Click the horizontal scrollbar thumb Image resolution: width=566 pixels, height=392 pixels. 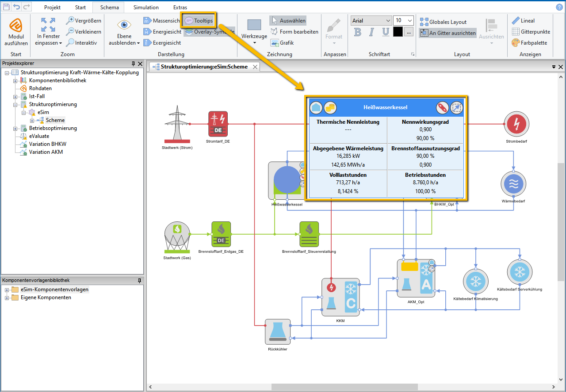tap(344, 387)
